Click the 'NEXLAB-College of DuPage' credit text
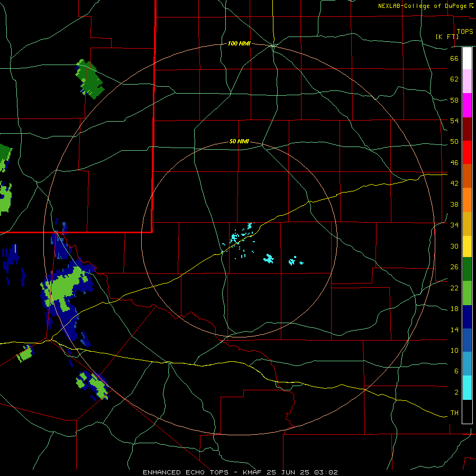This screenshot has height=476, width=476. click(x=423, y=6)
